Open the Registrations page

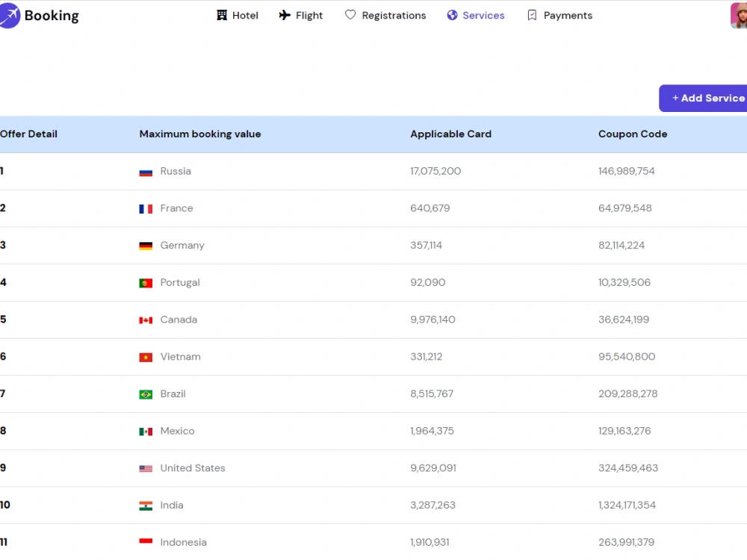(x=385, y=15)
